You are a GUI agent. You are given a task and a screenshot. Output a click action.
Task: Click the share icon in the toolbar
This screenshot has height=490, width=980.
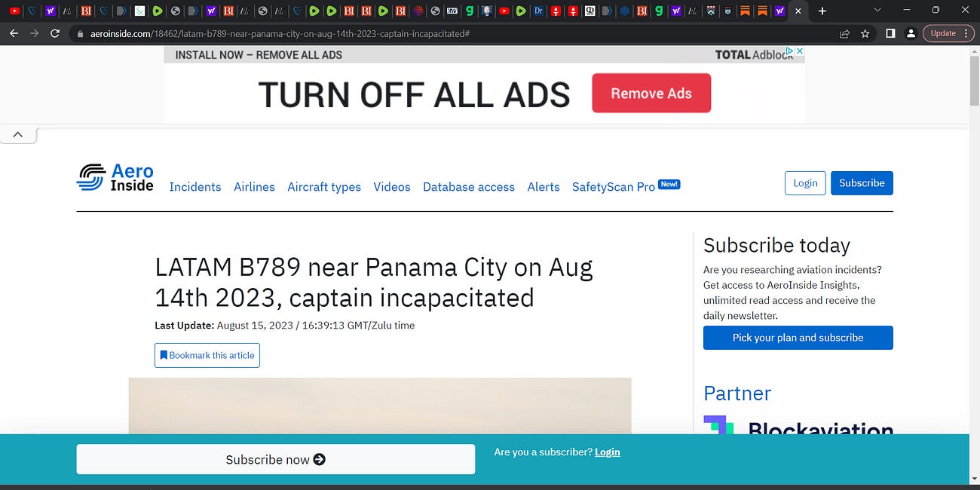click(844, 33)
